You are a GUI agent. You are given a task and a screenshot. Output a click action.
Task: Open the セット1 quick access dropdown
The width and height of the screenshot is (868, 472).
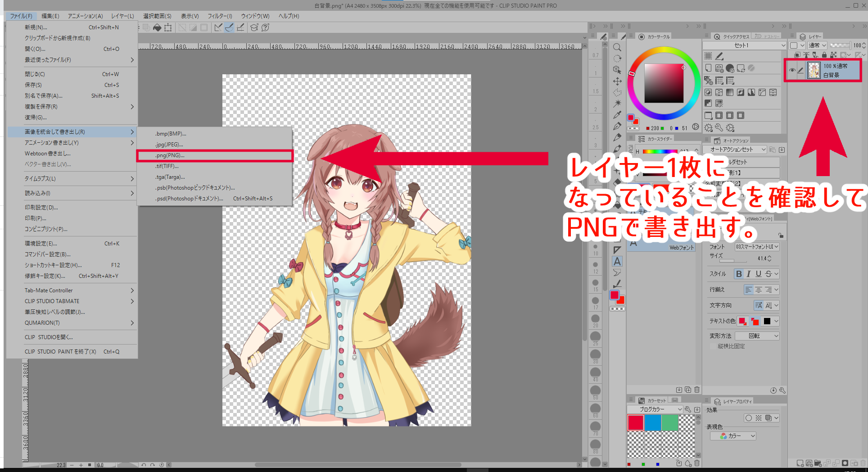[x=745, y=45]
